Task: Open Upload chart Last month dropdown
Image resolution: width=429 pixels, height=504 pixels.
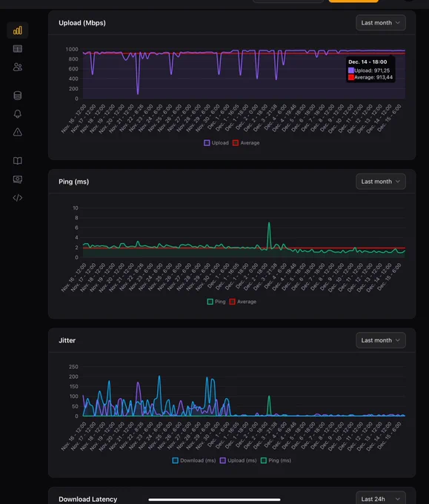Action: 381,23
